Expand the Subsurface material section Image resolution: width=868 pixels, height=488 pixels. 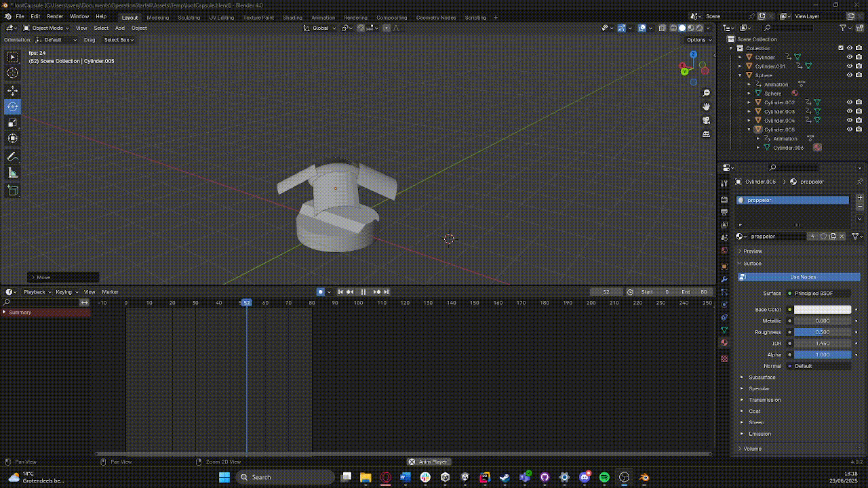pyautogui.click(x=762, y=378)
